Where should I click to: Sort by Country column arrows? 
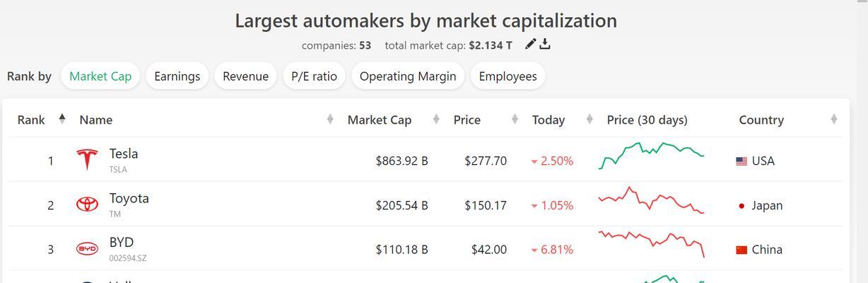[x=834, y=120]
